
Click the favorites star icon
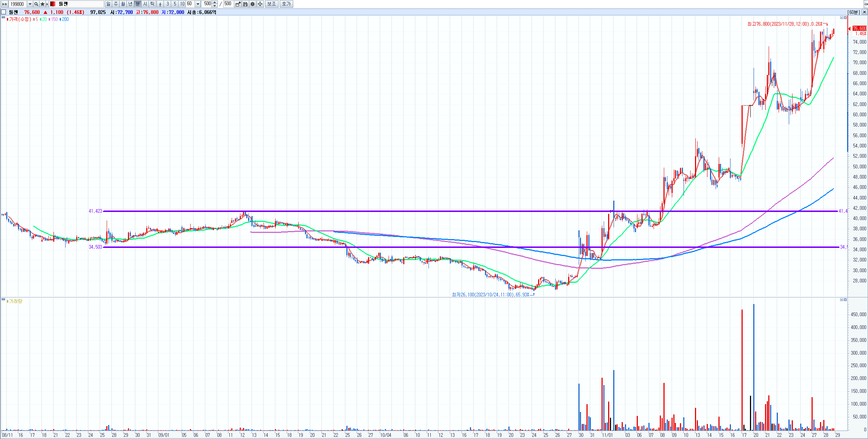pos(42,4)
